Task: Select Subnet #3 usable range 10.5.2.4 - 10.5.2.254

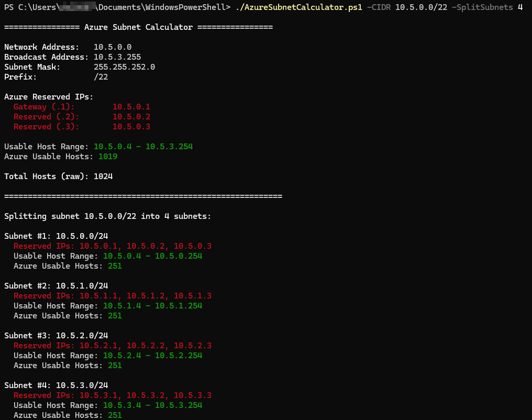Action: tap(152, 356)
